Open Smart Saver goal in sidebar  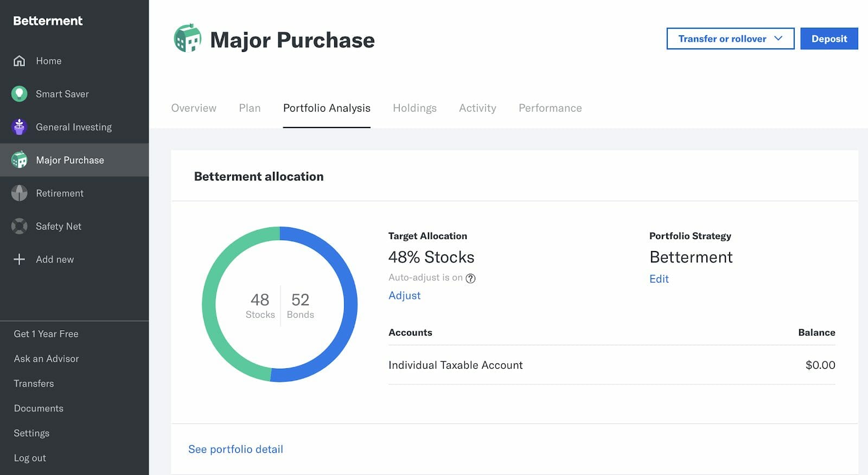(74, 94)
